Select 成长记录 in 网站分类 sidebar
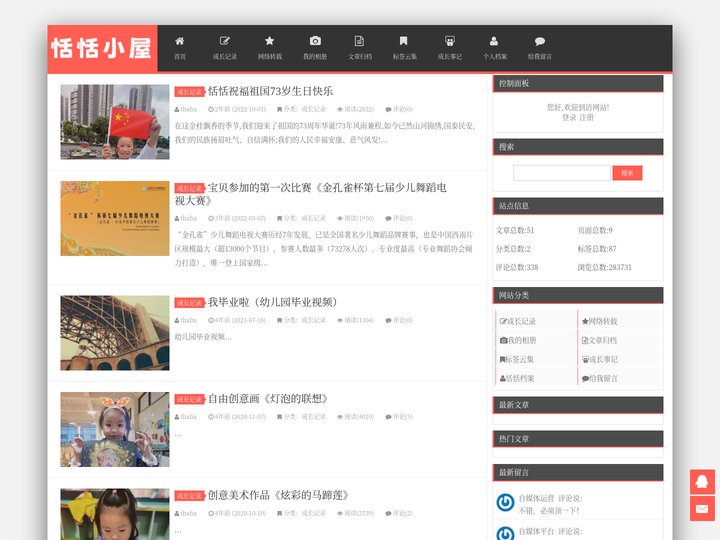The image size is (720, 540). coord(518,321)
